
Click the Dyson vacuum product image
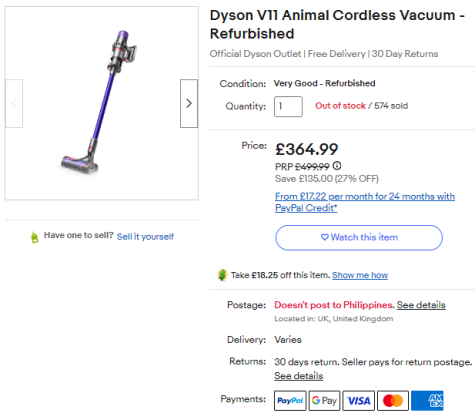tap(100, 102)
